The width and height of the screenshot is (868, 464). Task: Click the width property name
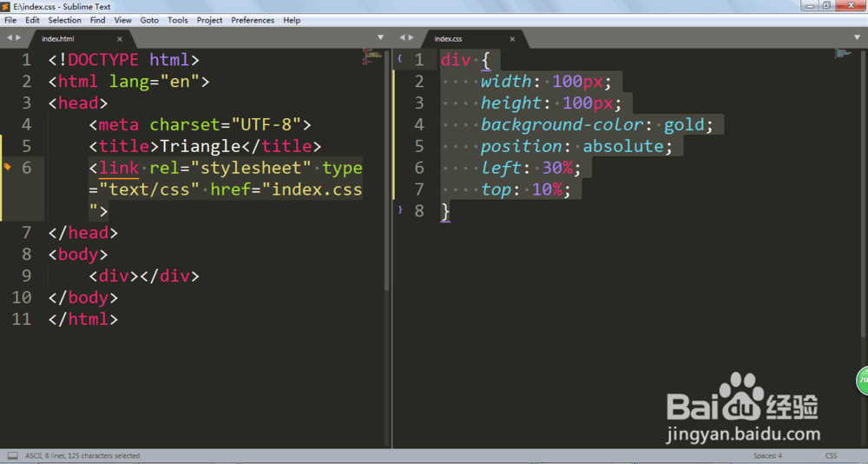[505, 81]
